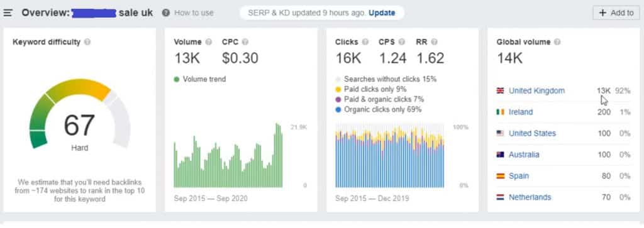Image resolution: width=644 pixels, height=228 pixels.
Task: Click the Ireland flag icon
Action: click(500, 112)
